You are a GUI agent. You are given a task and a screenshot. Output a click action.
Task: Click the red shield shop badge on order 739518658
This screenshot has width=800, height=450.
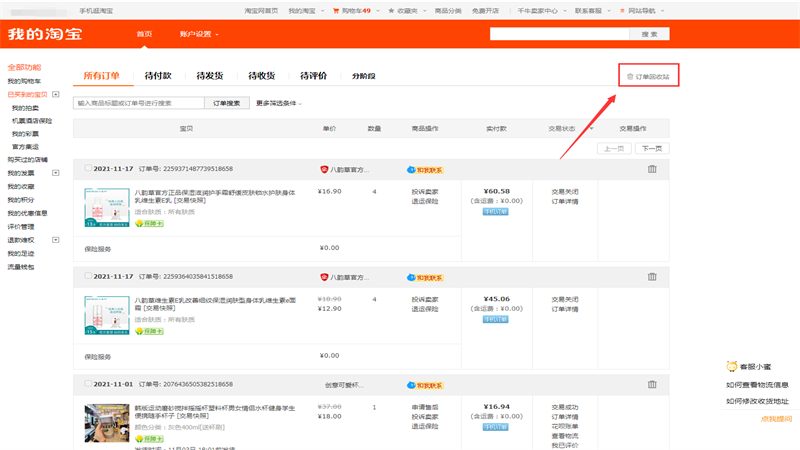pyautogui.click(x=324, y=169)
